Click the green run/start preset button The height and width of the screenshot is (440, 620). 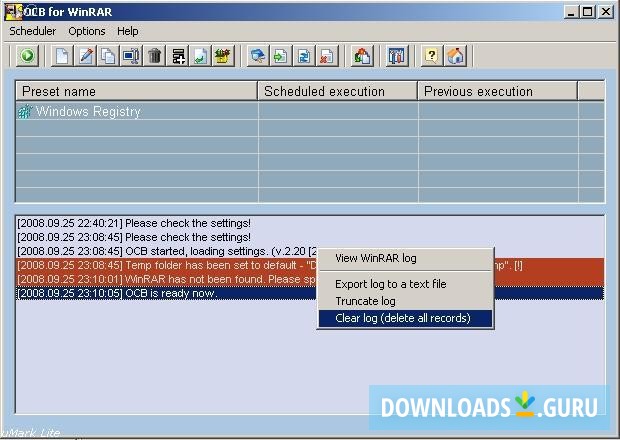coord(27,56)
